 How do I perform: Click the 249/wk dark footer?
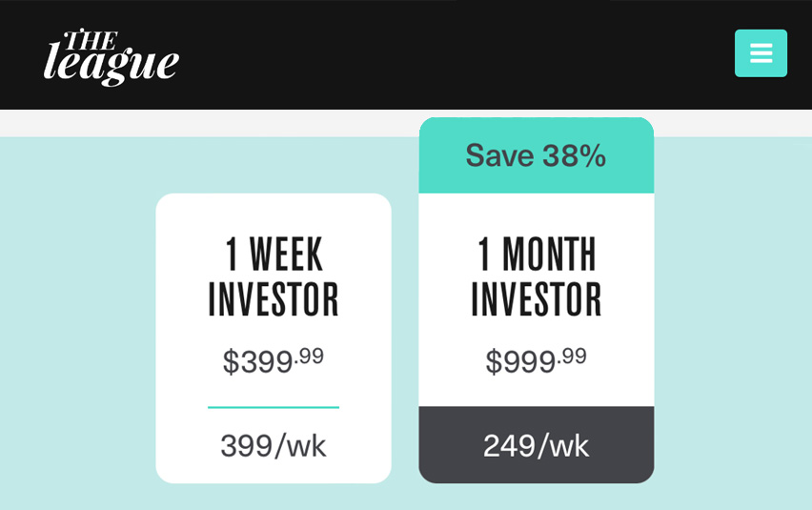[x=537, y=445]
